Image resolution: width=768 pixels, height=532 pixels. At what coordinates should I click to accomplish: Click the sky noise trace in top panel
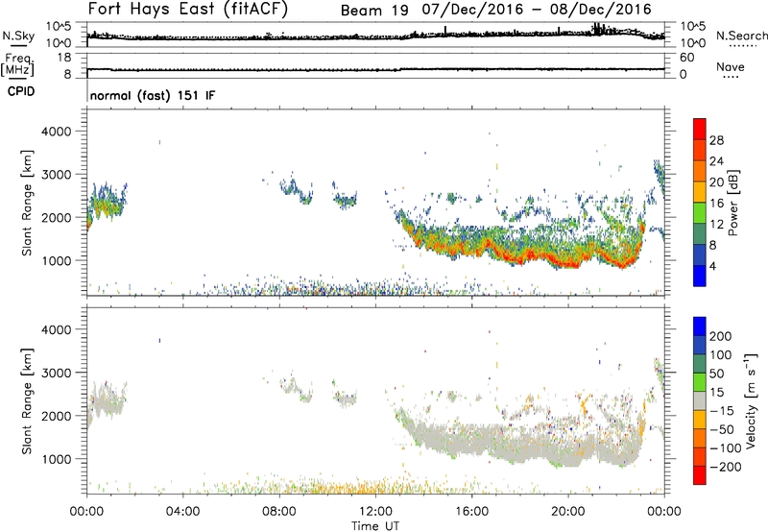click(x=375, y=36)
